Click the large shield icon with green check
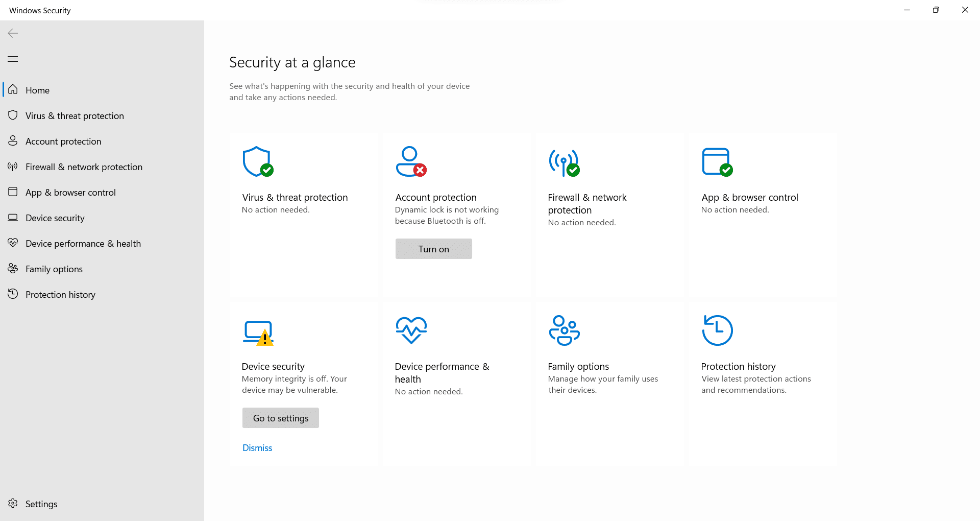Viewport: 980px width, 521px height. coord(258,162)
